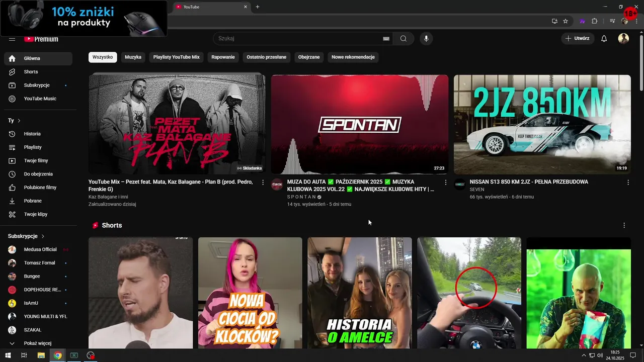Screen dimensions: 644x362
Task: Open Chrome media controls icon
Action: (612, 21)
